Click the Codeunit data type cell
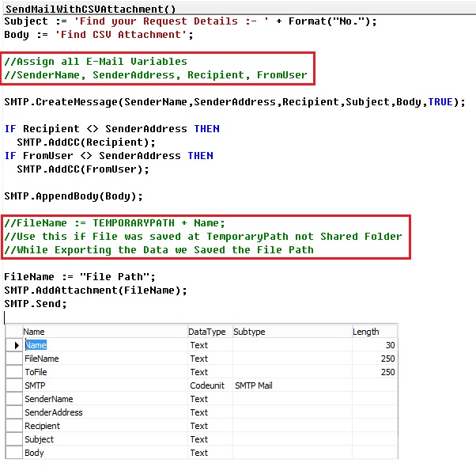 pyautogui.click(x=208, y=385)
